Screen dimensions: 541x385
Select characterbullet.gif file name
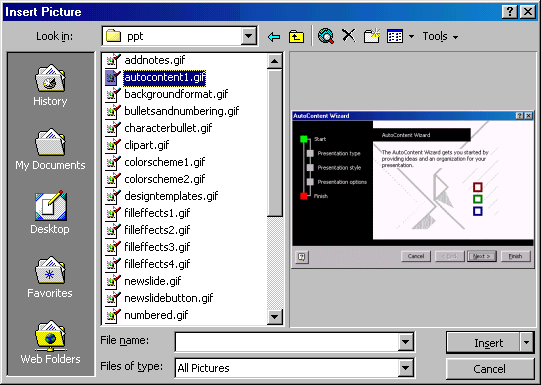point(168,128)
